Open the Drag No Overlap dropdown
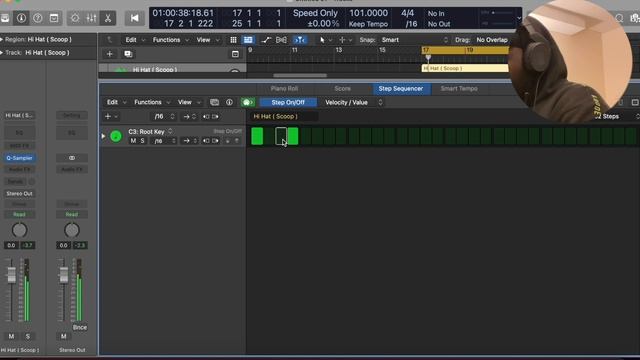The height and width of the screenshot is (360, 640). [x=492, y=40]
